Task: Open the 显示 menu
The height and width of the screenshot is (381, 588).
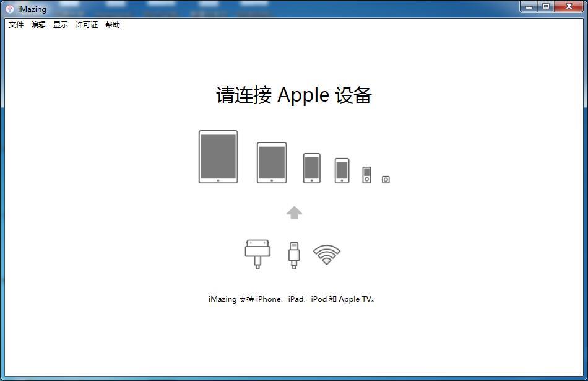Action: [61, 25]
